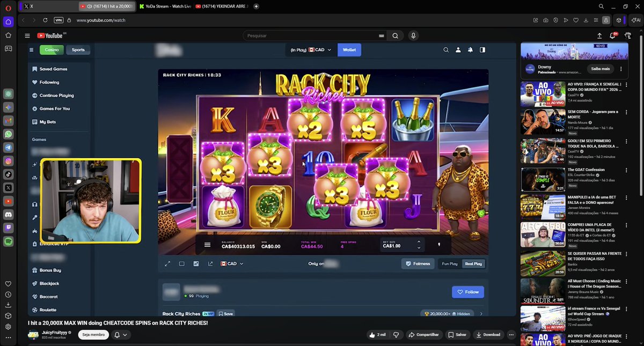Click the slot turbo lightning icon
Viewport: 644px width, 346px height.
click(438, 245)
